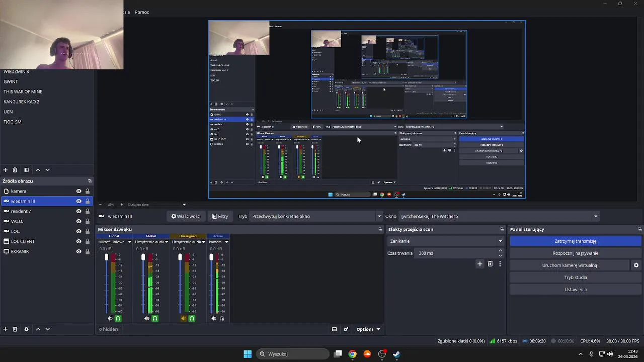Open transition properties three-dot menu

(x=500, y=264)
